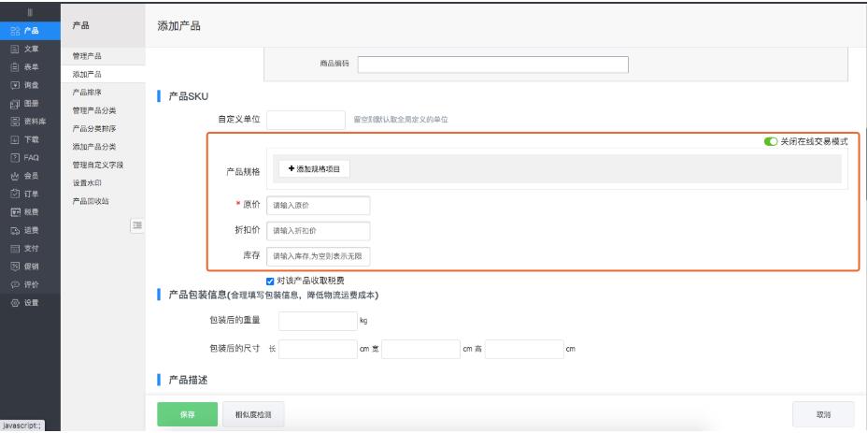Screen dimensions: 868x433
Task: Collapse the submenu with the panel toggle icon
Action: click(x=136, y=224)
